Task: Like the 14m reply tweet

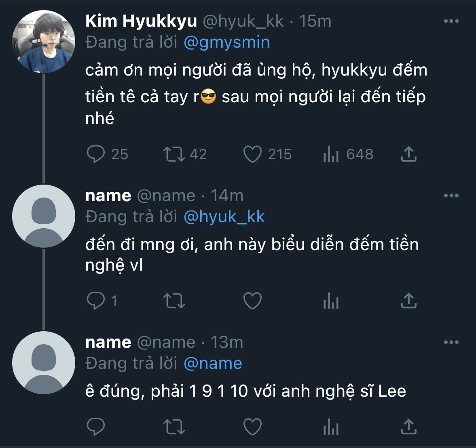Action: (x=253, y=301)
